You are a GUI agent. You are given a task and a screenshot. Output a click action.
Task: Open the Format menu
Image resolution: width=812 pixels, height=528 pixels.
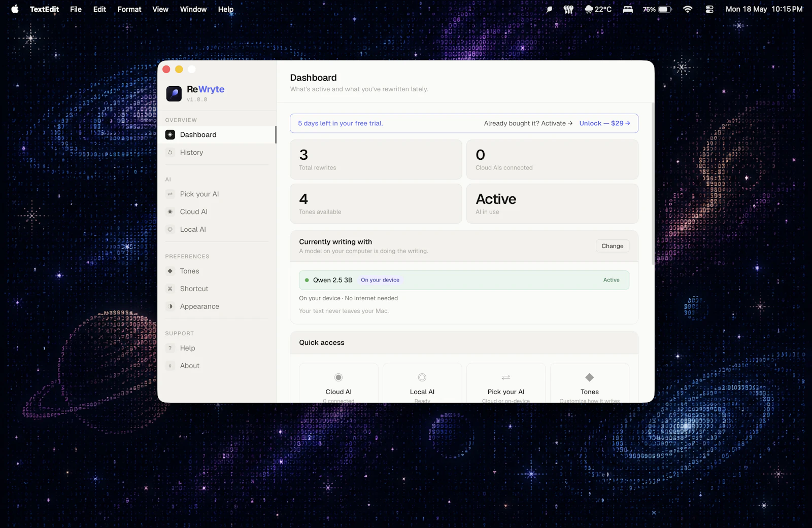pos(129,9)
